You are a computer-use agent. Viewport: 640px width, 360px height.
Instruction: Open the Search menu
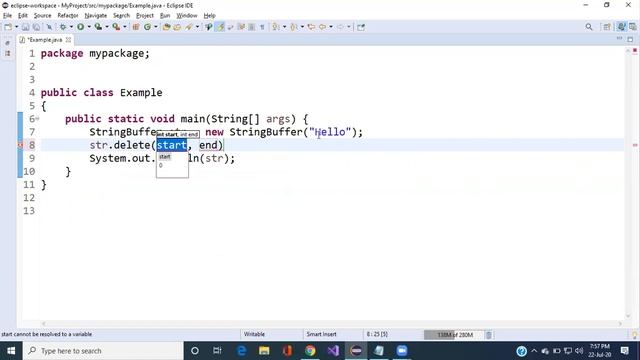click(x=121, y=16)
